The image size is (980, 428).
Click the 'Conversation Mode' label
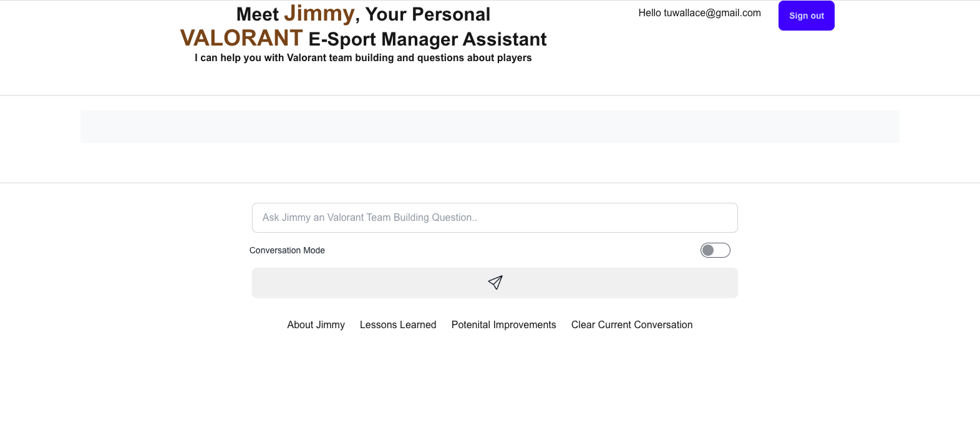[x=287, y=250]
